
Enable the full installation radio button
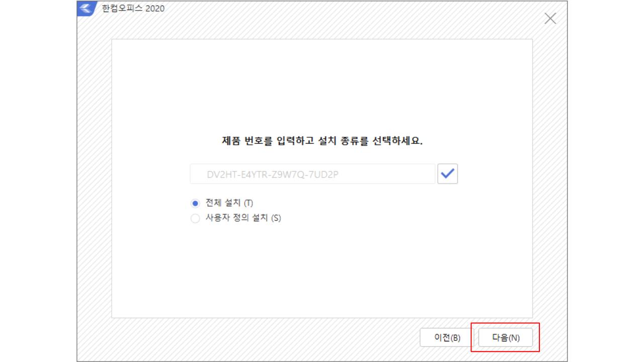pos(196,204)
